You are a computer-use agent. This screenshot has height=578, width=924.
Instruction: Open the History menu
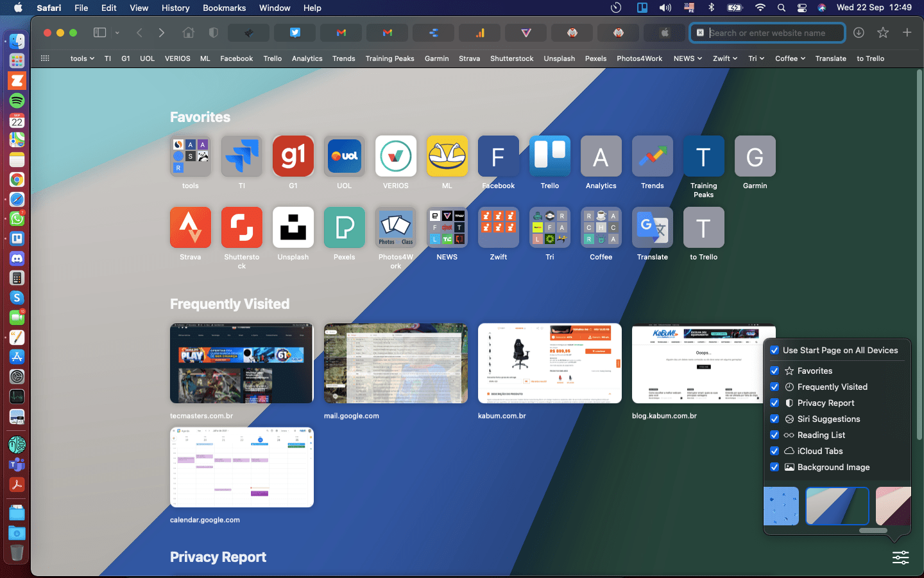coord(175,8)
